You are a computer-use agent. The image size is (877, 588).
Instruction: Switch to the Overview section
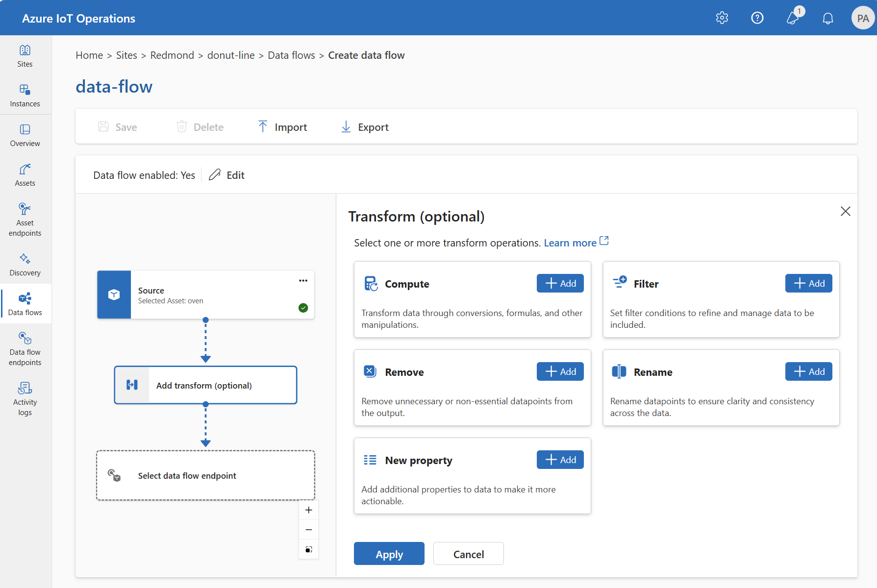coord(25,135)
